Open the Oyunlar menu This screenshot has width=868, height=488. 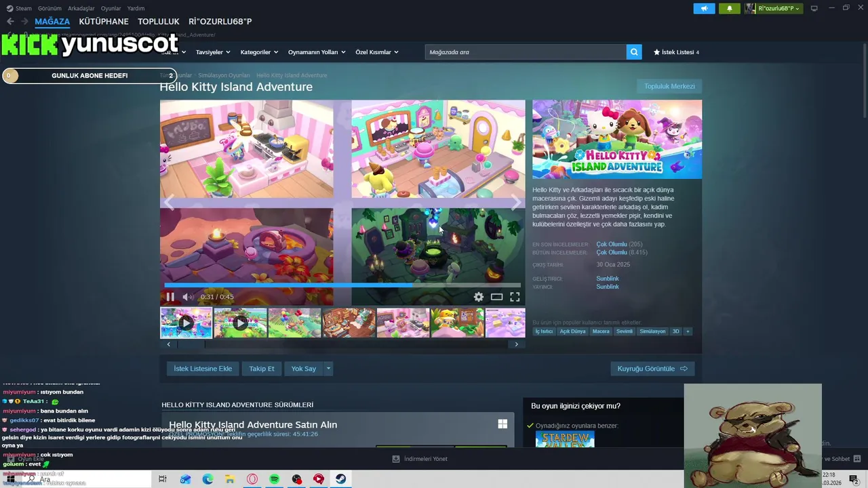coord(111,8)
